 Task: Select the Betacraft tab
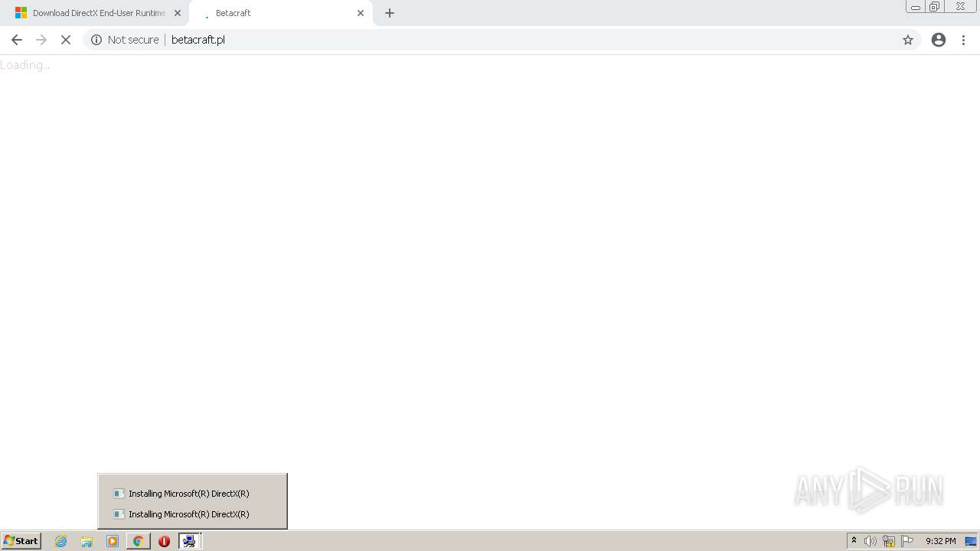point(279,13)
